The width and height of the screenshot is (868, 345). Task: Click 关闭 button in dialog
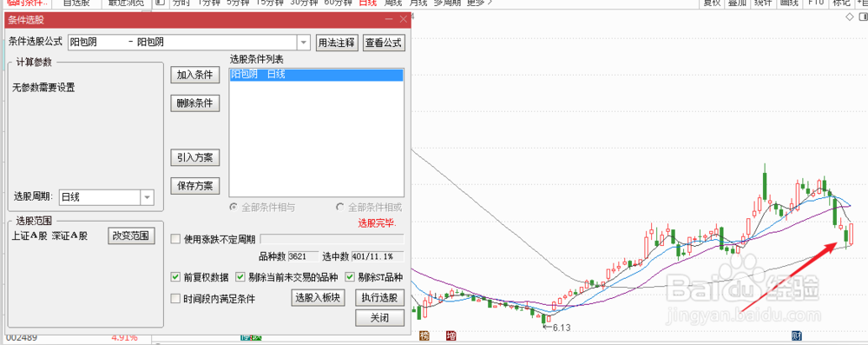pos(379,318)
